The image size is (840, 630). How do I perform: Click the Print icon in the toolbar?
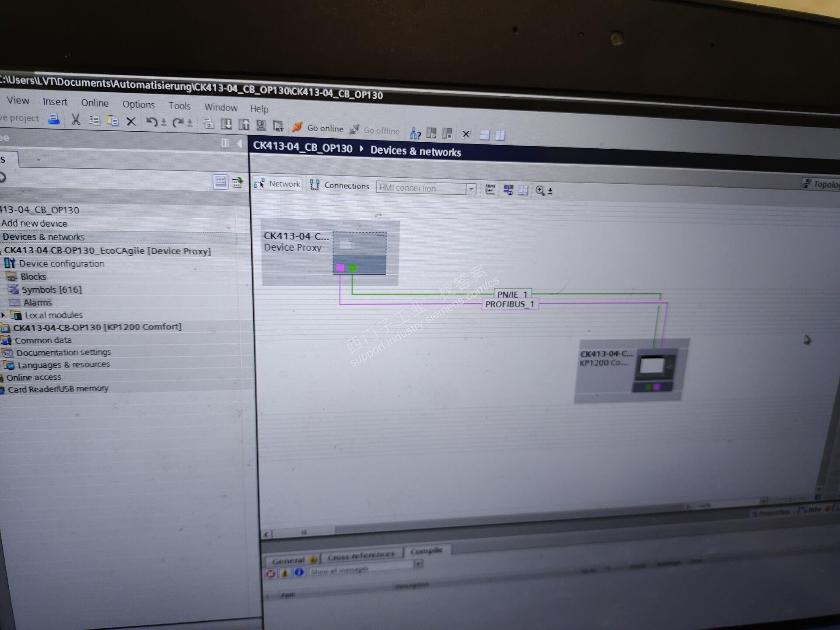[x=54, y=119]
